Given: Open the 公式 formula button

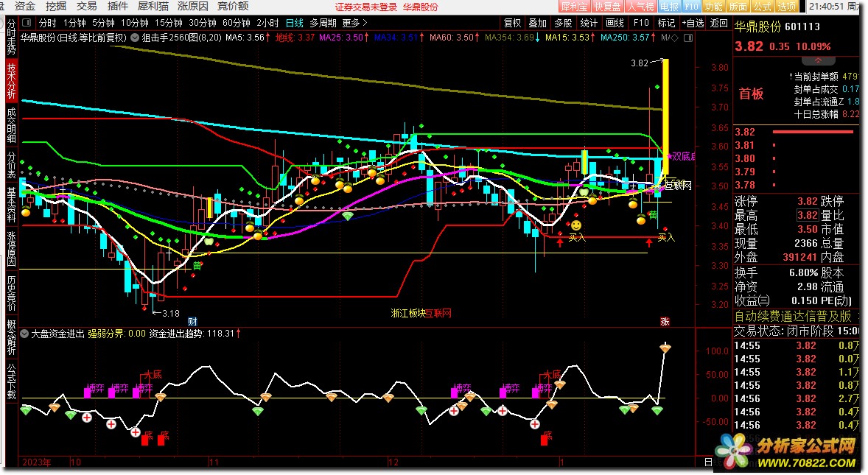Looking at the screenshot, I should (763, 7).
